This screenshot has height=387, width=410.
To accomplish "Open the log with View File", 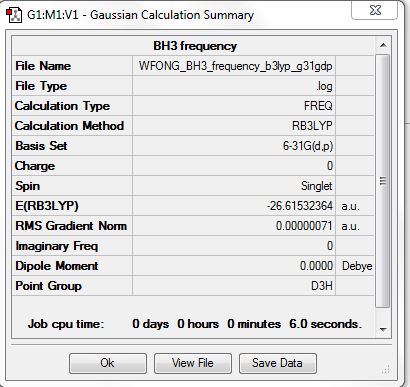I will point(193,363).
